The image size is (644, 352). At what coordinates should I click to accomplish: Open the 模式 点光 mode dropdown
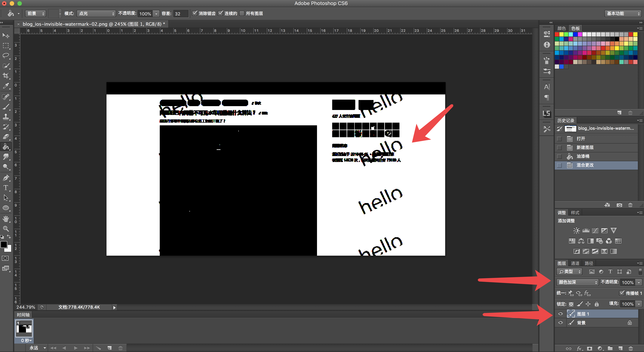pos(96,13)
